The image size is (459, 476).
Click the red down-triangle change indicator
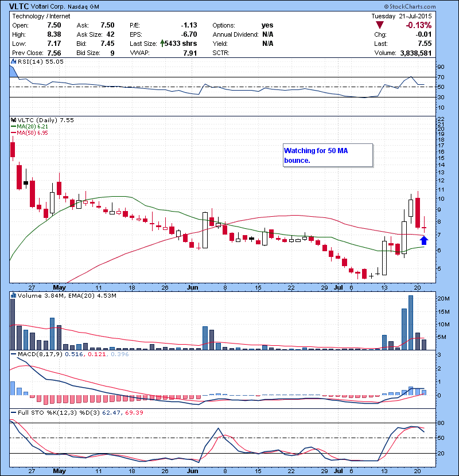[379, 25]
